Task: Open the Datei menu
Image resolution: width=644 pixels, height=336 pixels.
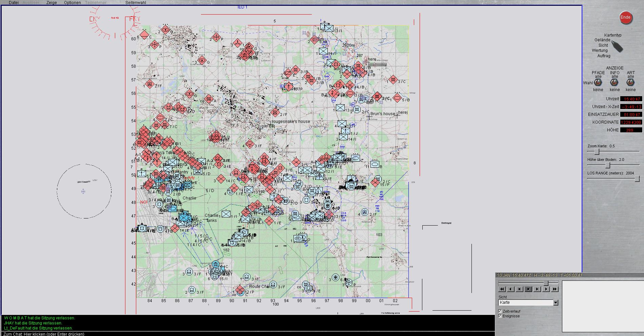Action: tap(14, 3)
